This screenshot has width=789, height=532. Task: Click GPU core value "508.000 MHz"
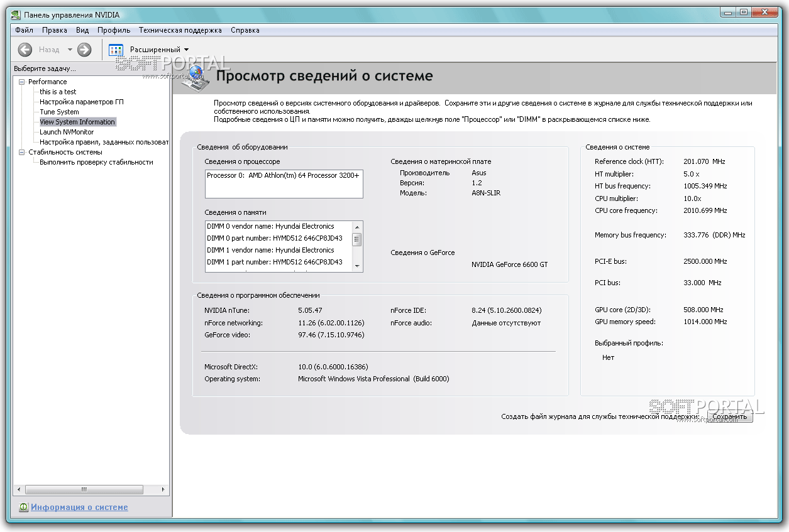(703, 310)
